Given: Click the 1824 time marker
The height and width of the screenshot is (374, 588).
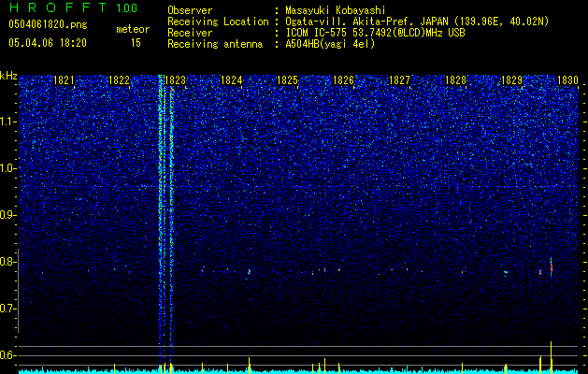Looking at the screenshot, I should point(232,80).
